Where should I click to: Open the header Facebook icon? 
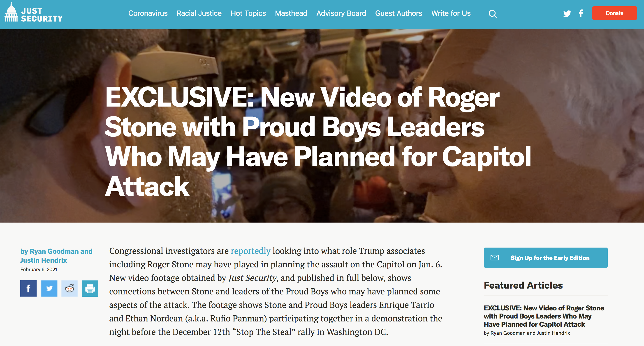tap(581, 13)
